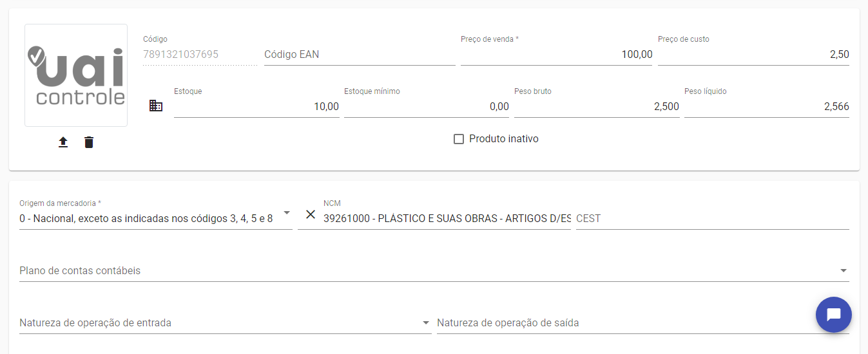Clear the NCM field with X icon
Screen dimensions: 868x354
tap(311, 214)
